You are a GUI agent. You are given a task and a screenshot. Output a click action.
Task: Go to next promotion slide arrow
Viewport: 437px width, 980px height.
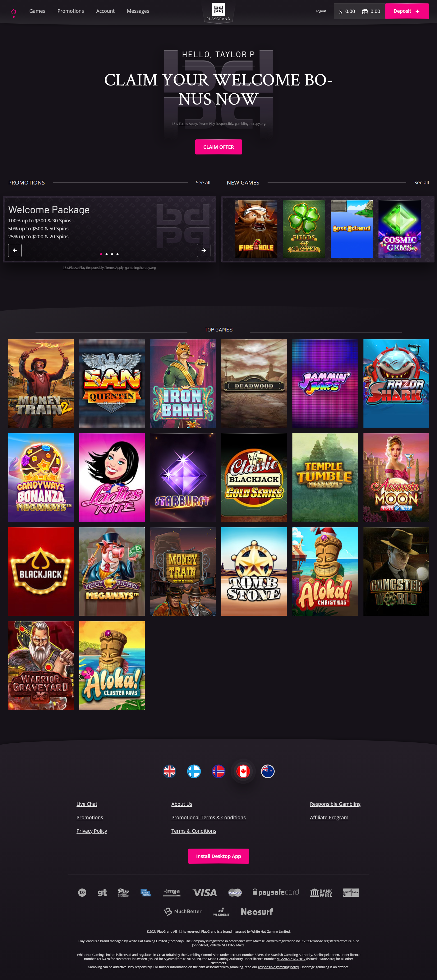(204, 250)
